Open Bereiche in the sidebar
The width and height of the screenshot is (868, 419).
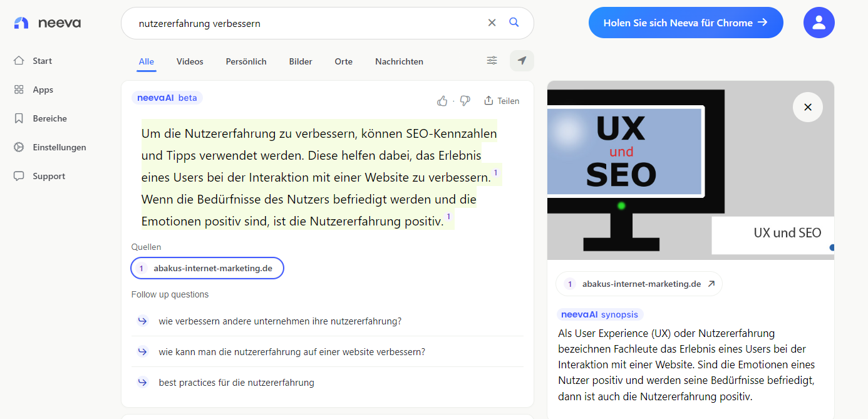coord(41,118)
